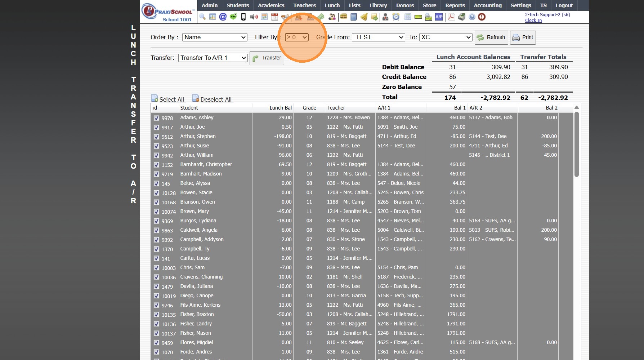The height and width of the screenshot is (360, 644).
Task: Toggle checkbox for 10003 Chris, Sam
Action: pyautogui.click(x=156, y=268)
